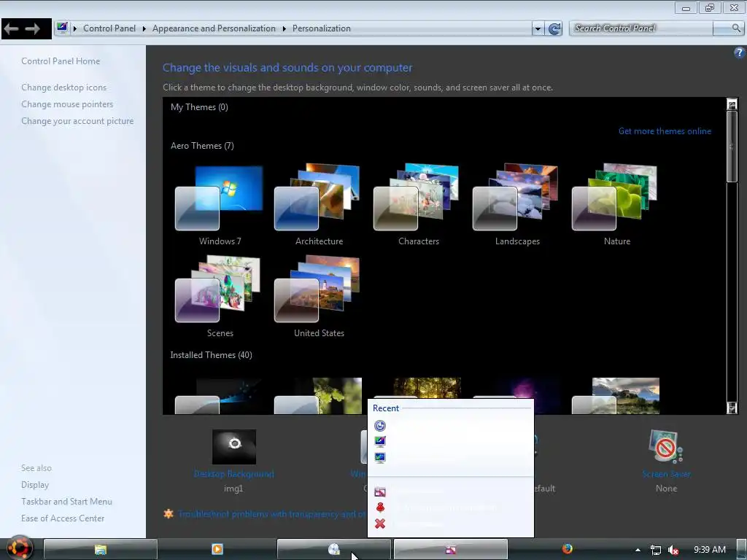Open the third Recent item with the blue monitor icon

tap(451, 457)
